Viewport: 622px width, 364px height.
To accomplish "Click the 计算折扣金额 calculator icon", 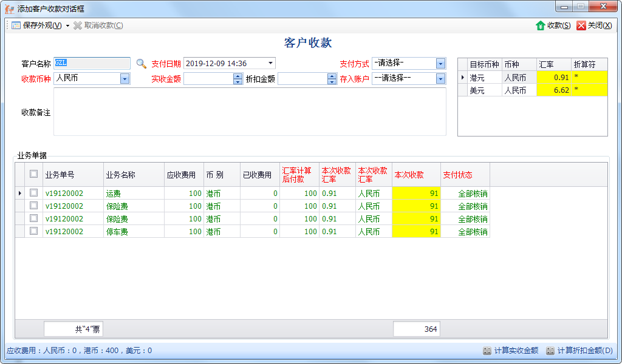I will [x=550, y=351].
